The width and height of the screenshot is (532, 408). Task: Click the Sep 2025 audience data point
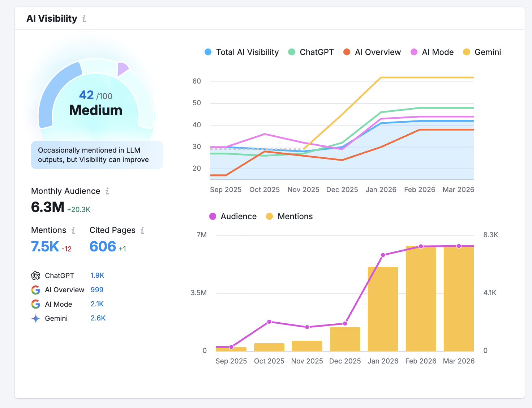231,347
